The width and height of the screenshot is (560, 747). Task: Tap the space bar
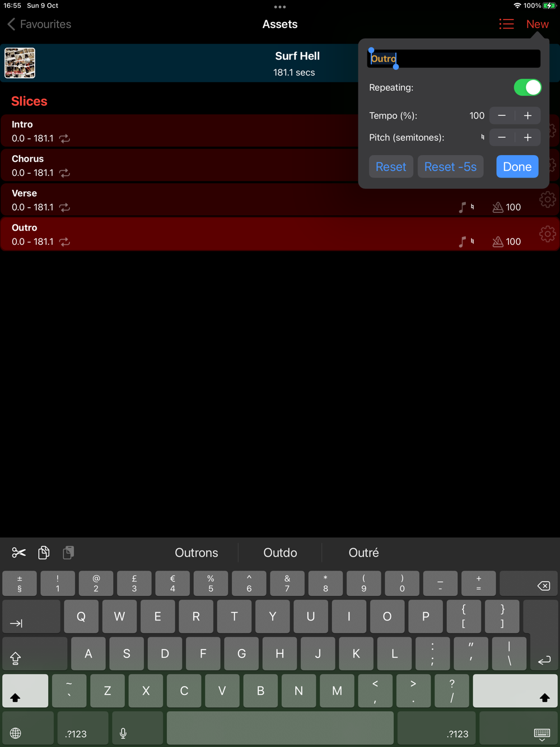280,729
